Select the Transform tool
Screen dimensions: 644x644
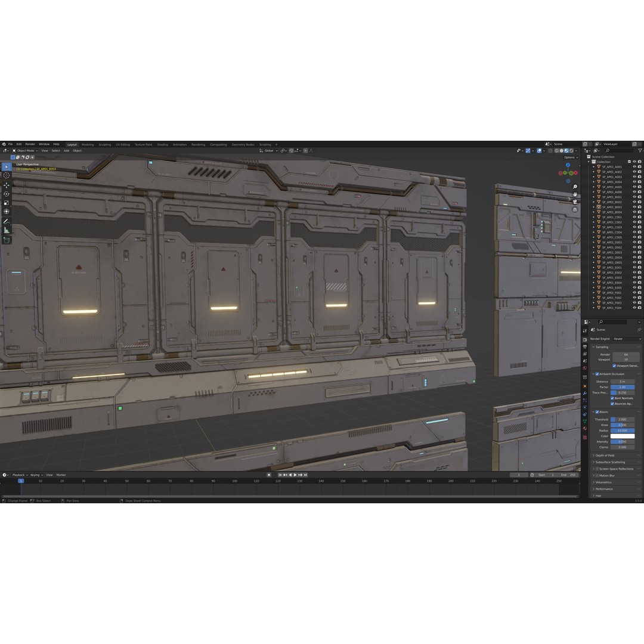click(6, 212)
